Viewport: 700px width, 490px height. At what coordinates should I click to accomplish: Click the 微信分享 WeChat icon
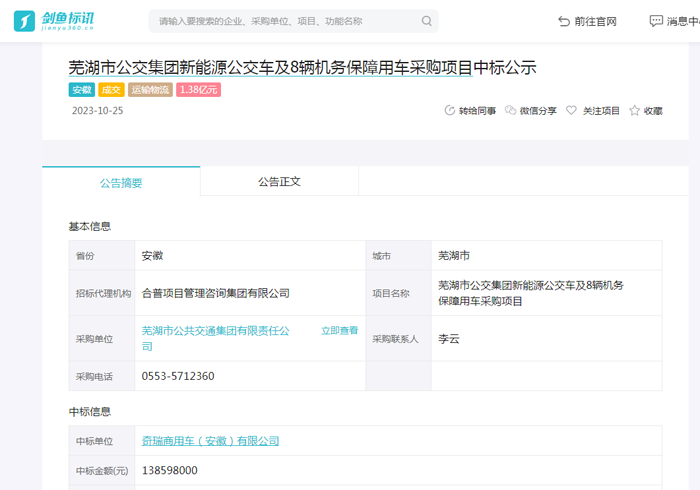click(x=510, y=110)
